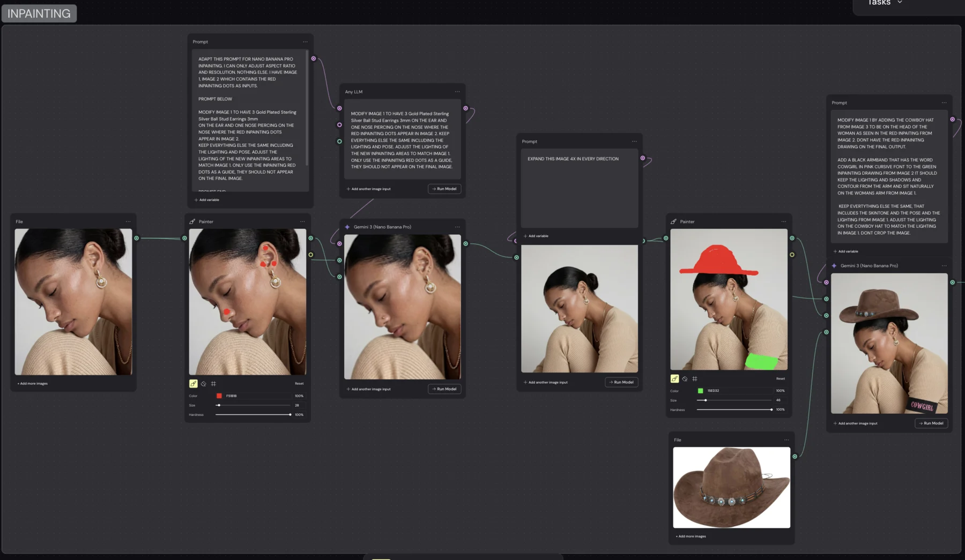Click the red F51B1B color swatch
The height and width of the screenshot is (560, 965).
(219, 396)
